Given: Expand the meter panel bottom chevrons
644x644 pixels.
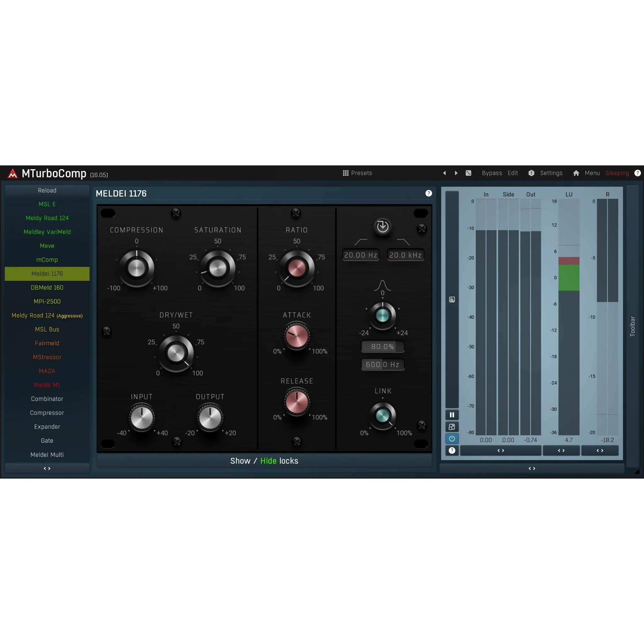Looking at the screenshot, I should [x=532, y=468].
